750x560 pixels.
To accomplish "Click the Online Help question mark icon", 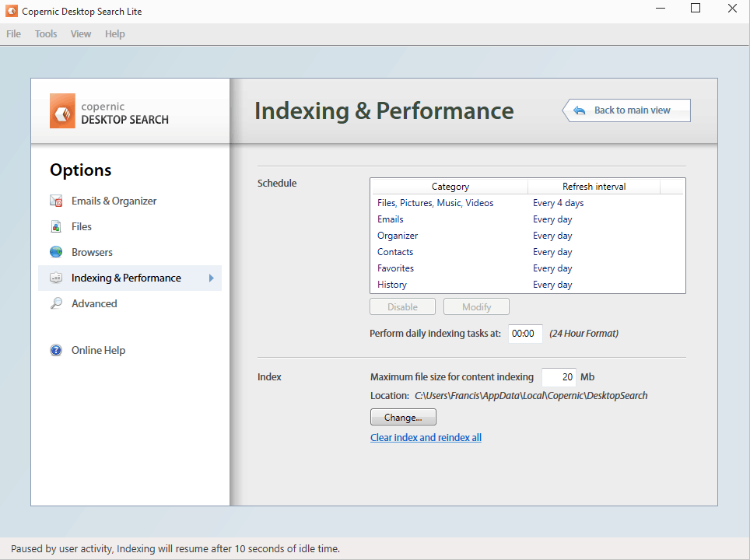I will point(56,350).
